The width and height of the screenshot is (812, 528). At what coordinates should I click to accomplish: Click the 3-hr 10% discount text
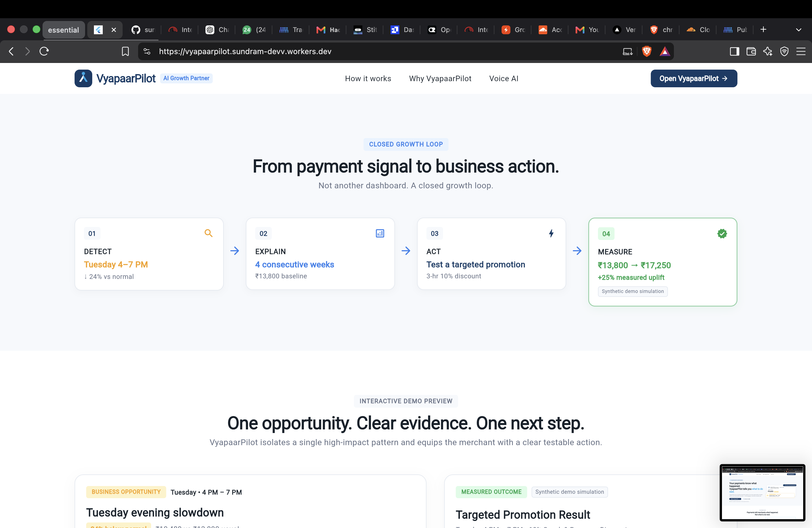tap(454, 276)
